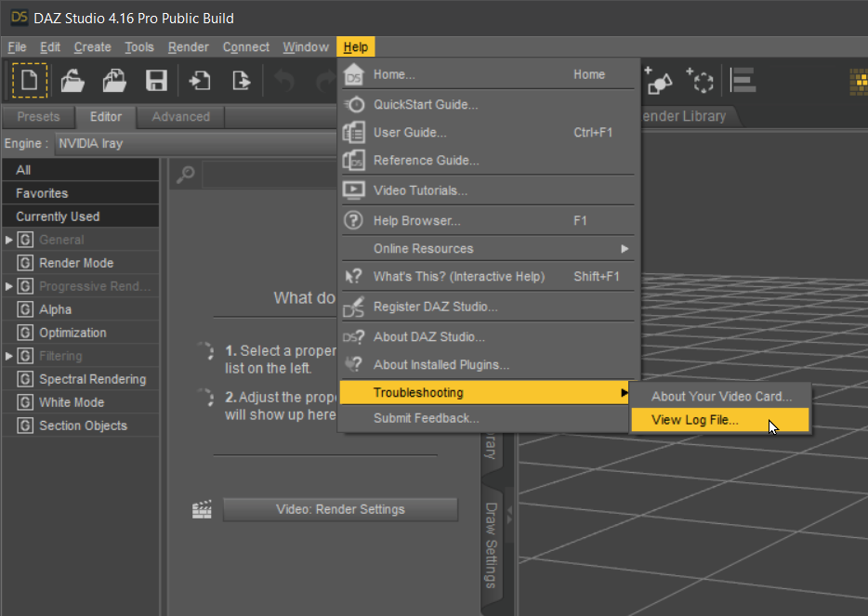
Task: Click the Save floppy disk icon
Action: [157, 81]
